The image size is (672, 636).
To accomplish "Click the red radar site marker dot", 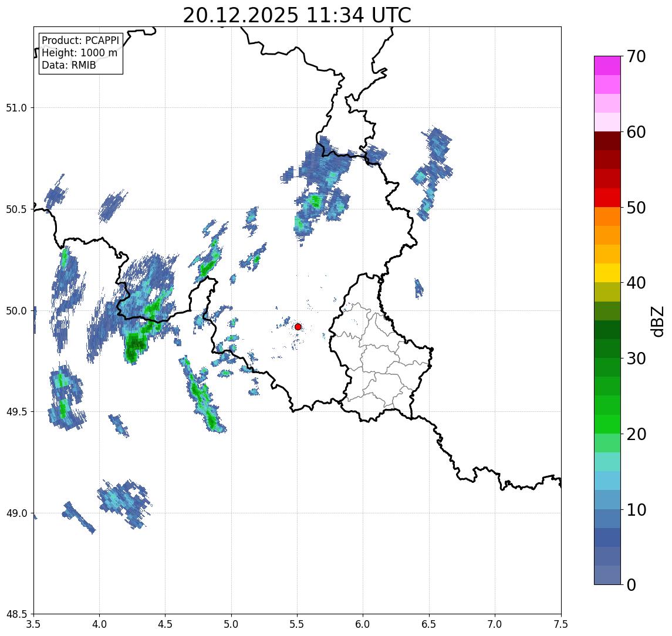I will (x=298, y=327).
